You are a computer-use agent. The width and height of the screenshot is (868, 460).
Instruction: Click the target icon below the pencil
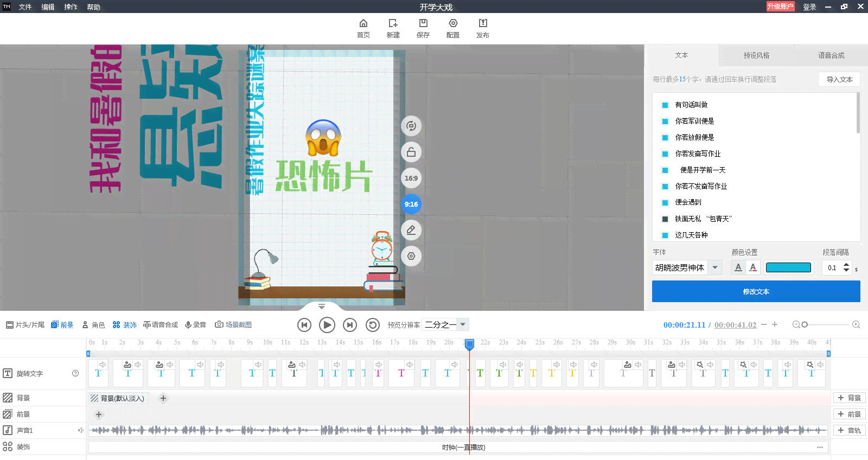[x=411, y=256]
